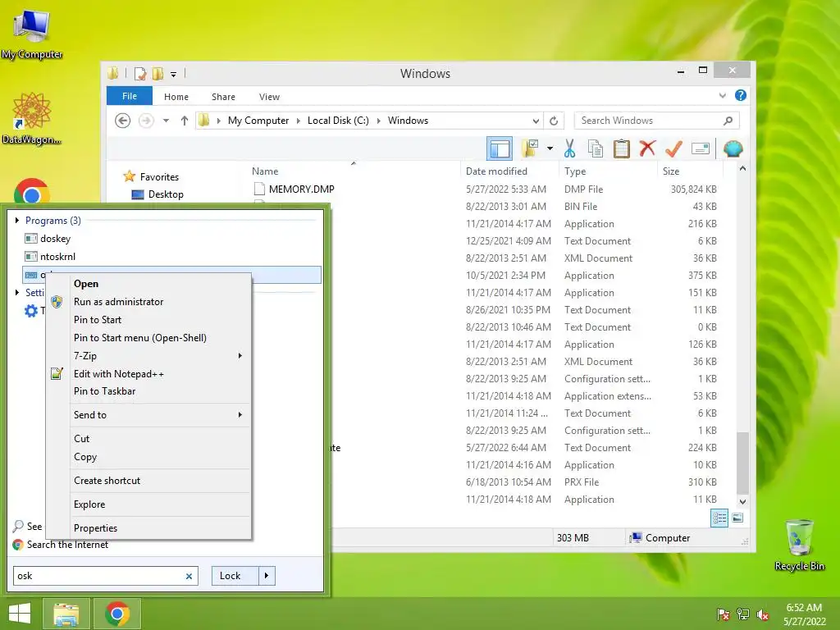Open the File ribbon tab
Image resolution: width=840 pixels, height=630 pixels.
[x=130, y=96]
